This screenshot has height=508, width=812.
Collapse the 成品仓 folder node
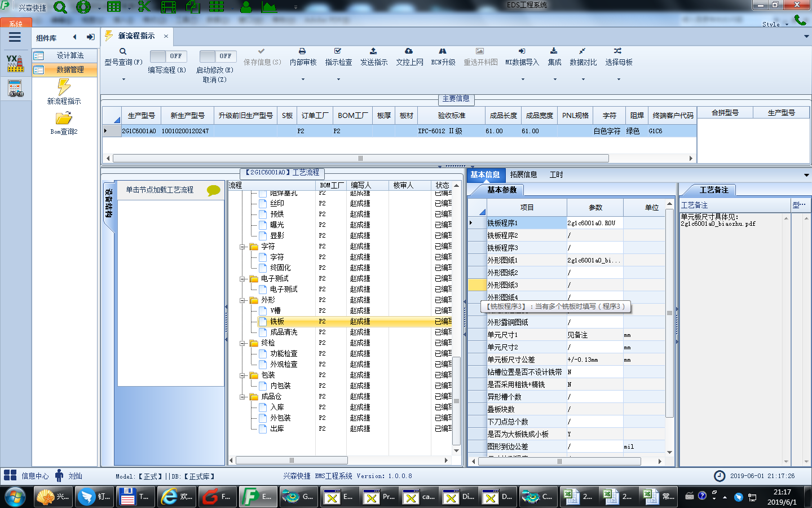pos(243,397)
